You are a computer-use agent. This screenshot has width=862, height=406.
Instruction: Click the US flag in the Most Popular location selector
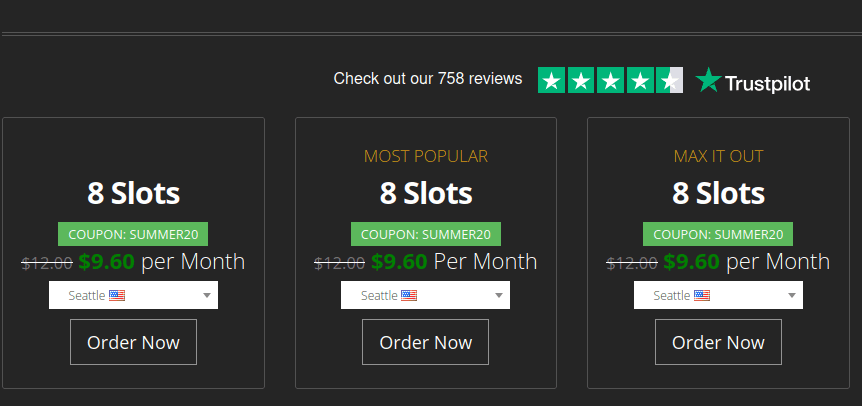coord(409,296)
